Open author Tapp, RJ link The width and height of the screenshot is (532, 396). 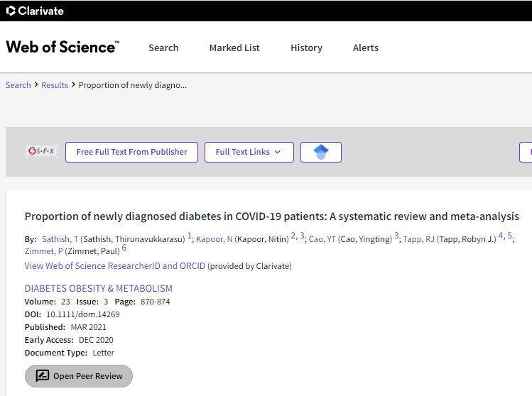click(x=418, y=239)
